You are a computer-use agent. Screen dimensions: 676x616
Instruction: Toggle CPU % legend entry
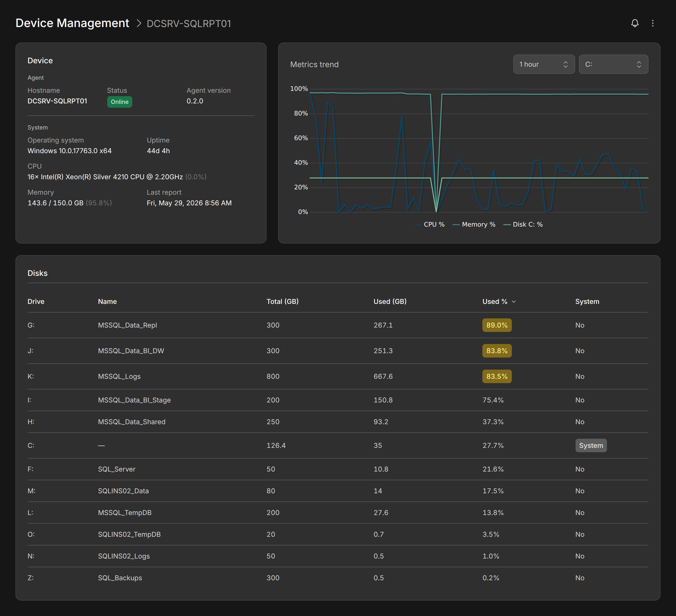pyautogui.click(x=430, y=224)
